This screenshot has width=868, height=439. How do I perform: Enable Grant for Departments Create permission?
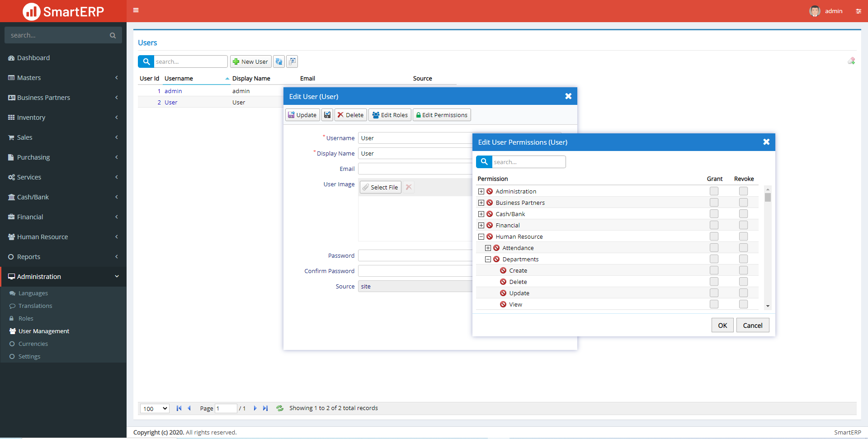click(x=714, y=270)
